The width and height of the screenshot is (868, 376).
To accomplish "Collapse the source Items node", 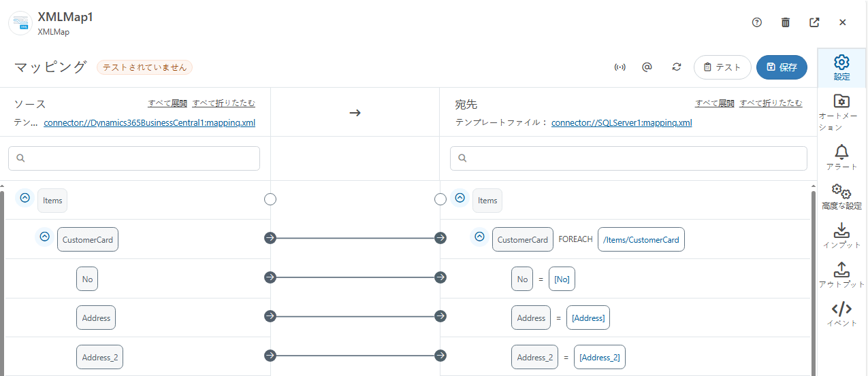I will [25, 198].
